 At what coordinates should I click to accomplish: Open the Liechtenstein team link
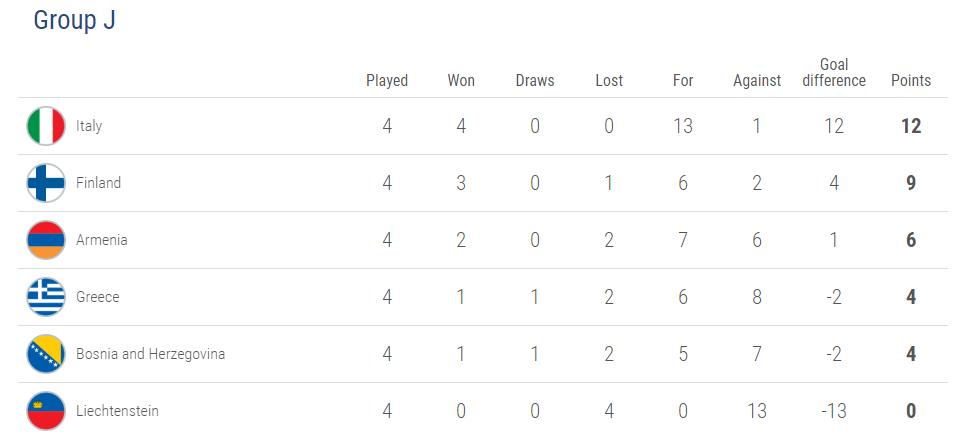[117, 411]
